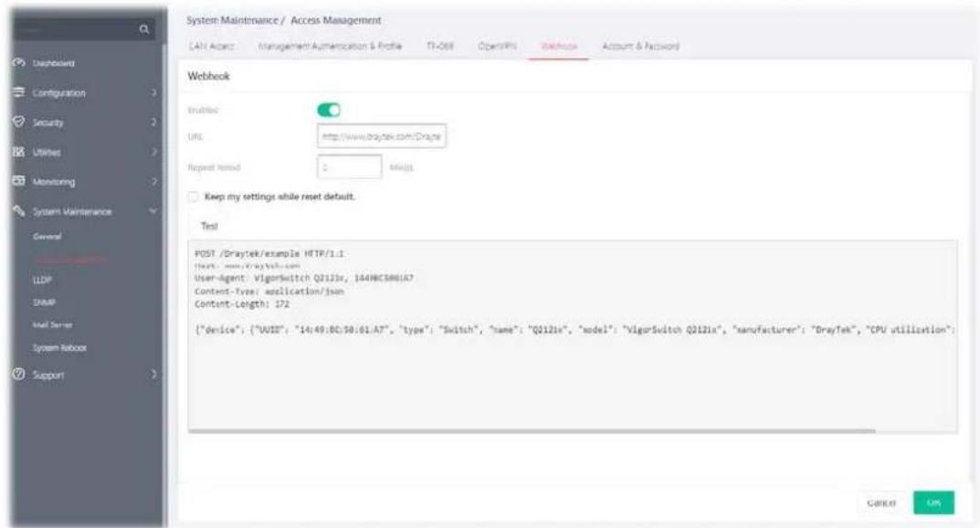The height and width of the screenshot is (528, 980).
Task: Toggle the webhook Enabled switch
Action: [329, 110]
